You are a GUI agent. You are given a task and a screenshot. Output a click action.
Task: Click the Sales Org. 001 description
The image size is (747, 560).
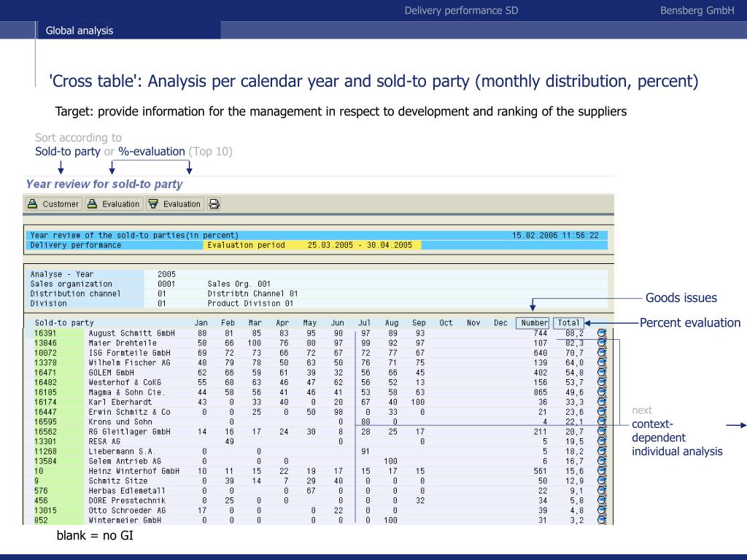point(239,284)
